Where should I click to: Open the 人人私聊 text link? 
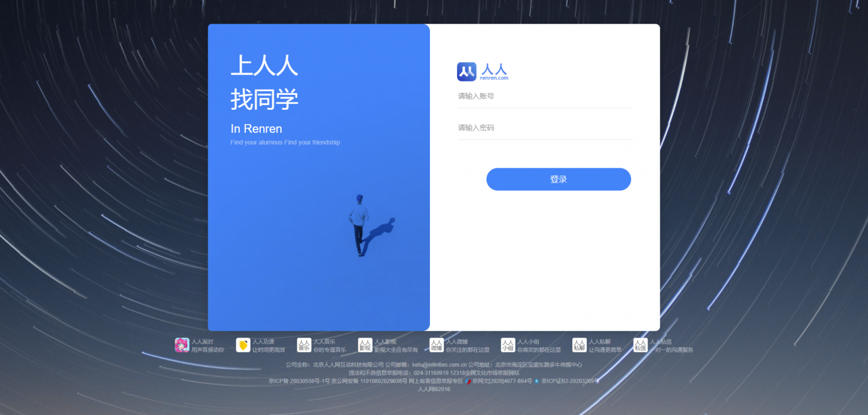(x=599, y=342)
